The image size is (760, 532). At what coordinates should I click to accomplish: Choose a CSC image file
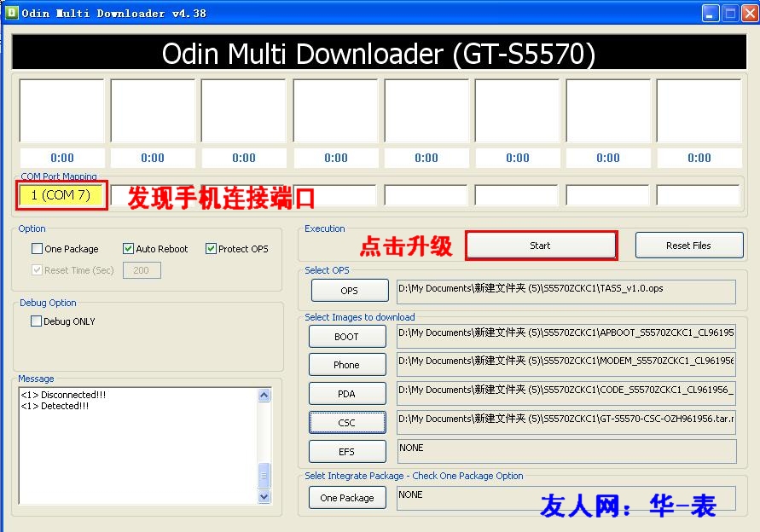click(x=347, y=423)
